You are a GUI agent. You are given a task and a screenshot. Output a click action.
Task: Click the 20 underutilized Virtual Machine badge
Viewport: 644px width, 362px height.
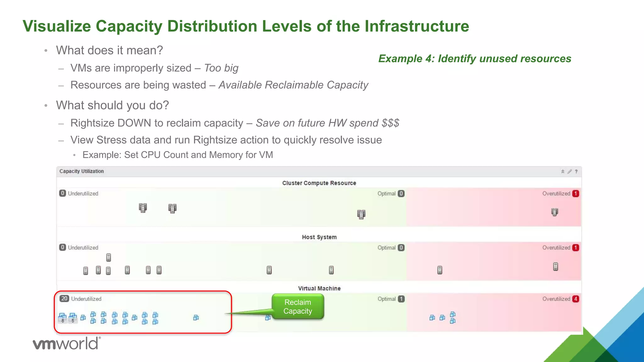pos(64,299)
